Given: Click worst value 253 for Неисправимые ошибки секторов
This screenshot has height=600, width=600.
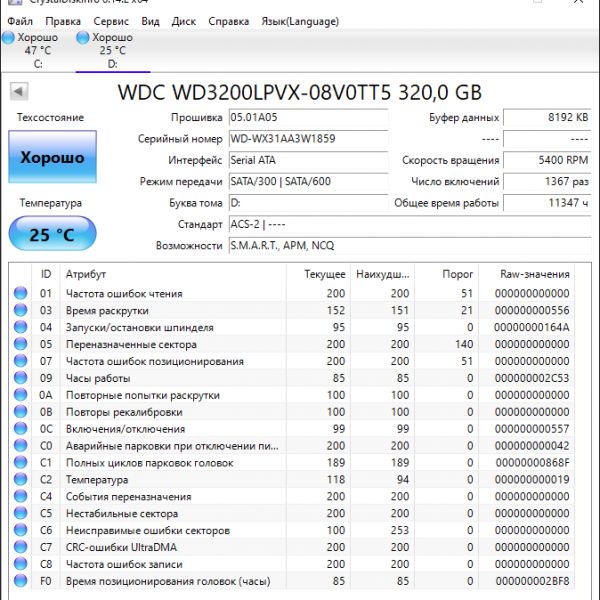Looking at the screenshot, I should [400, 530].
